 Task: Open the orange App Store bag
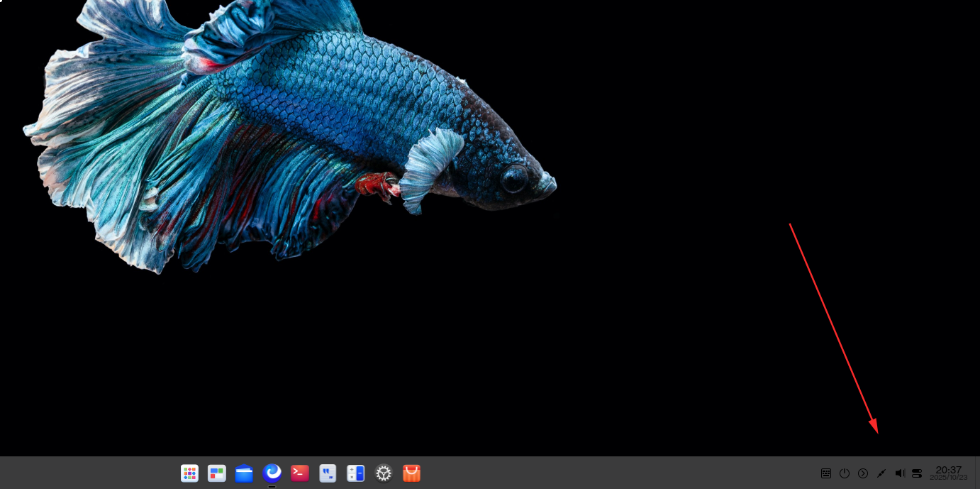411,473
